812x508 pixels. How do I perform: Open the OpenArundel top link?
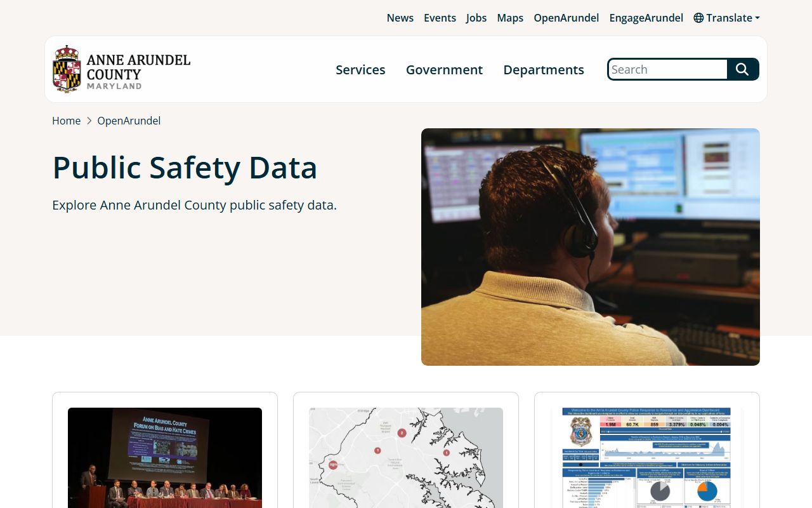[566, 18]
